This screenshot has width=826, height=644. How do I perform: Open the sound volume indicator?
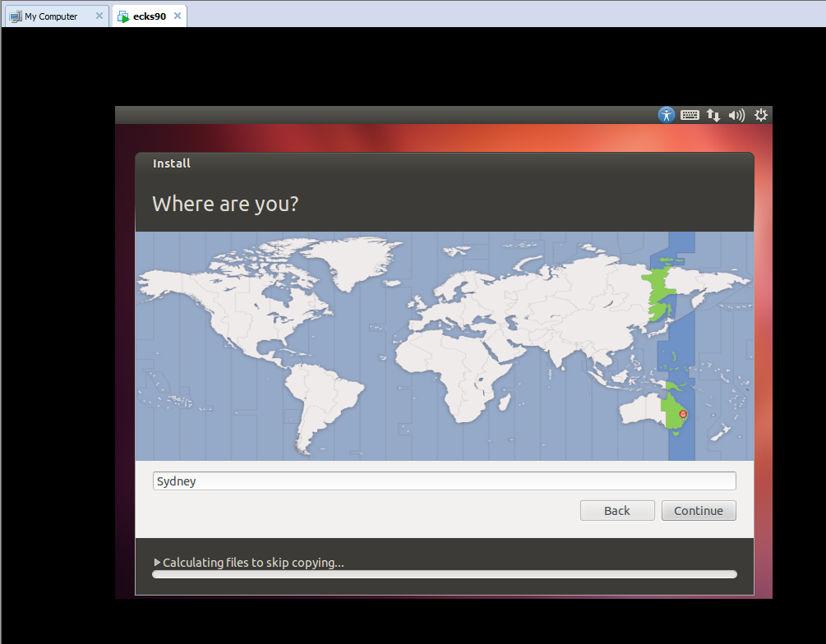pyautogui.click(x=736, y=115)
